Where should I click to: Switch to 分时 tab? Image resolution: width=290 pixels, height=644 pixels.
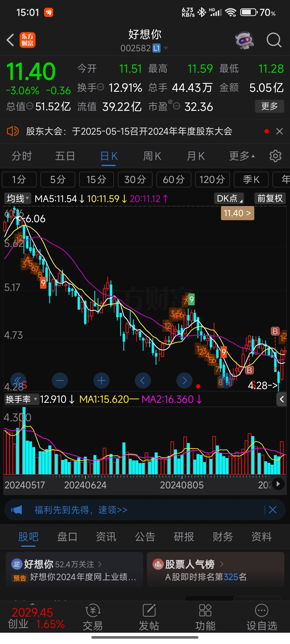point(22,156)
